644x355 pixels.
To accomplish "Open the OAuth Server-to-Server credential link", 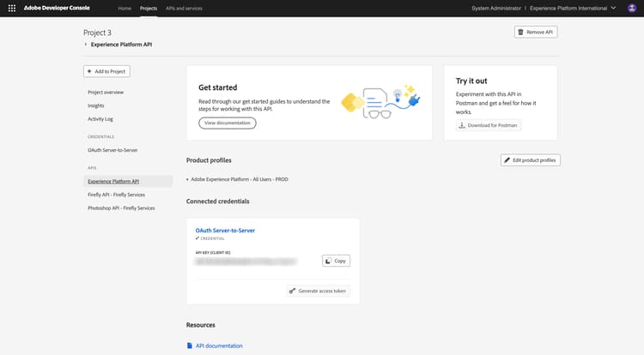I will click(x=225, y=231).
